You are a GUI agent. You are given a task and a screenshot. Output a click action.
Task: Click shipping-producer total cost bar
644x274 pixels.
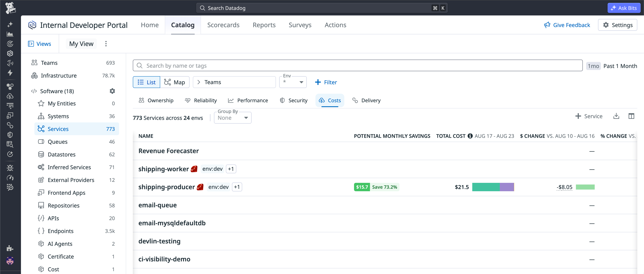[493, 187]
